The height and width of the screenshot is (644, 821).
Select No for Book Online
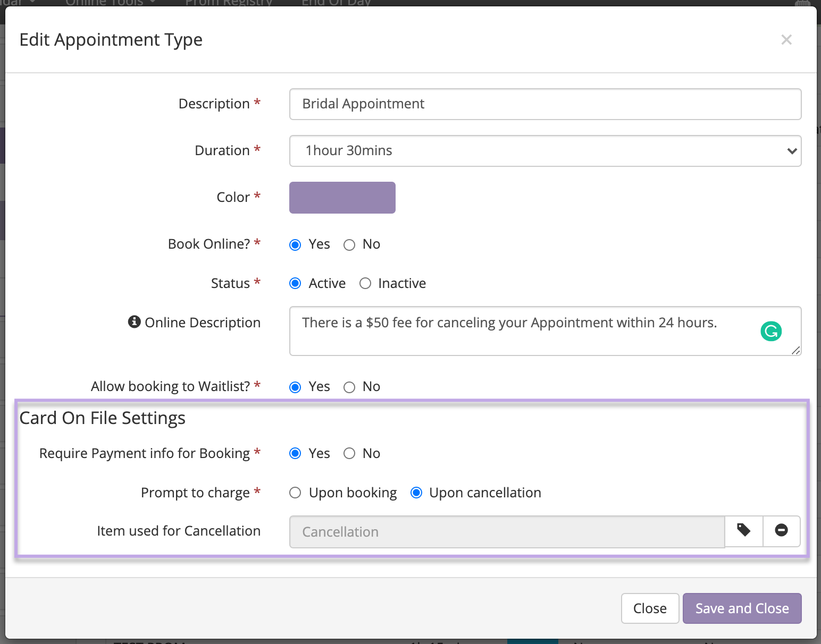(349, 245)
